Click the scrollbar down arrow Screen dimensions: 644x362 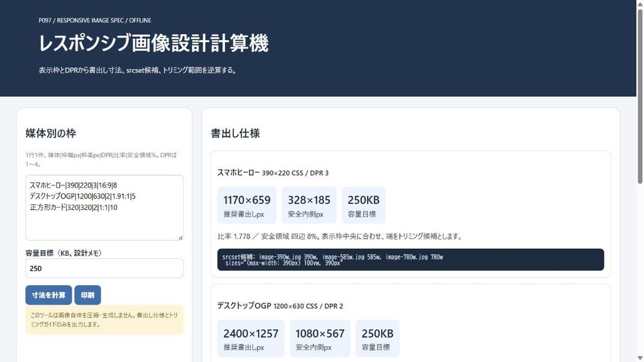[x=640, y=358]
